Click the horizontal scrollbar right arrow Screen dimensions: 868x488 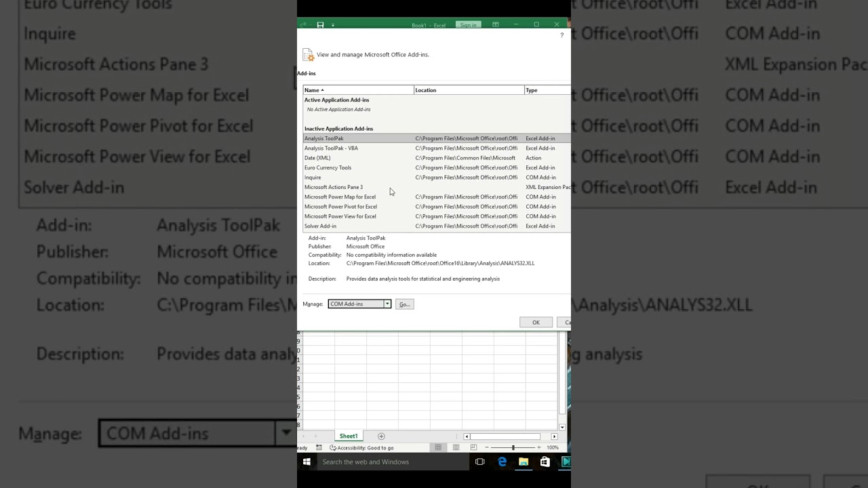(554, 436)
